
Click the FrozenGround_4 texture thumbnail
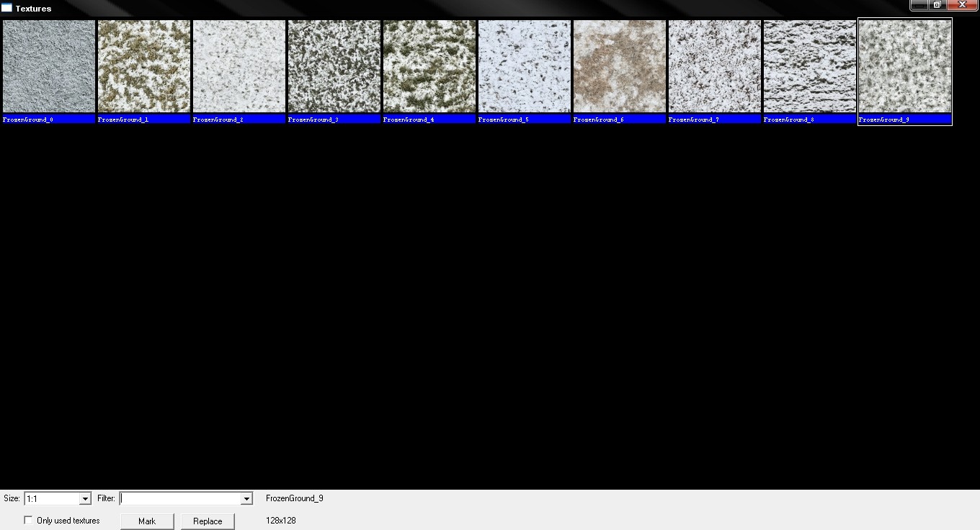click(x=429, y=66)
